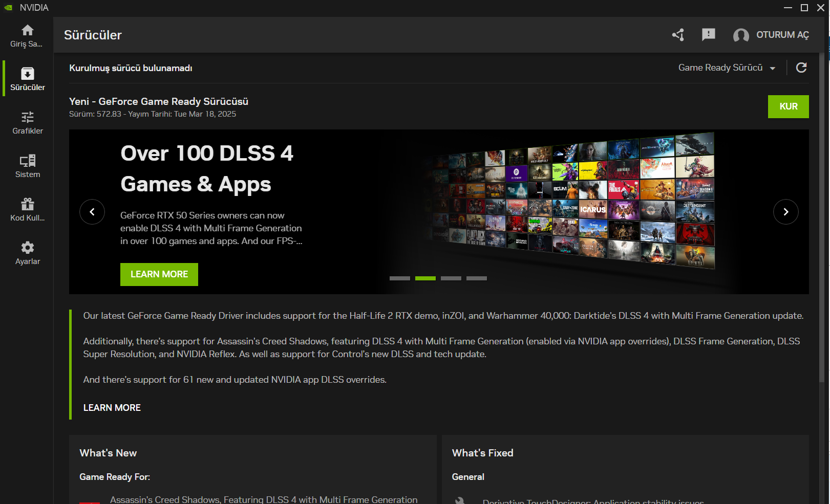Click the user avatar icon
The image size is (830, 504).
coord(741,35)
